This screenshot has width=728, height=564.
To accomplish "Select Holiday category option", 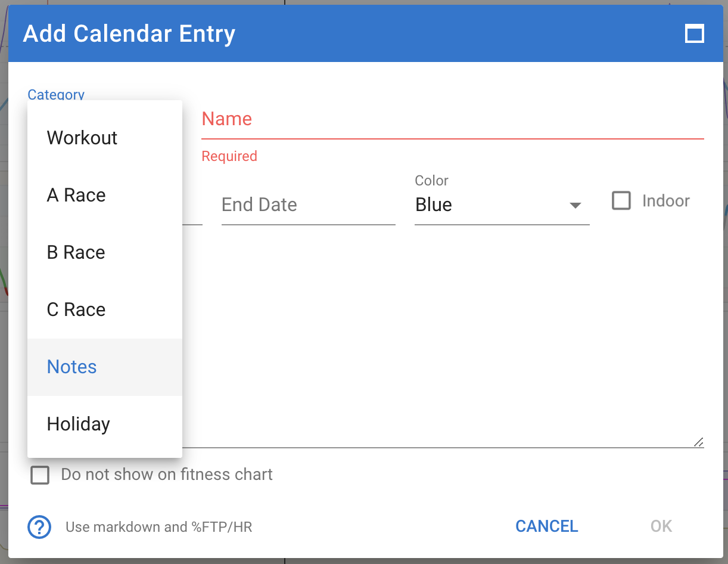I will (105, 424).
